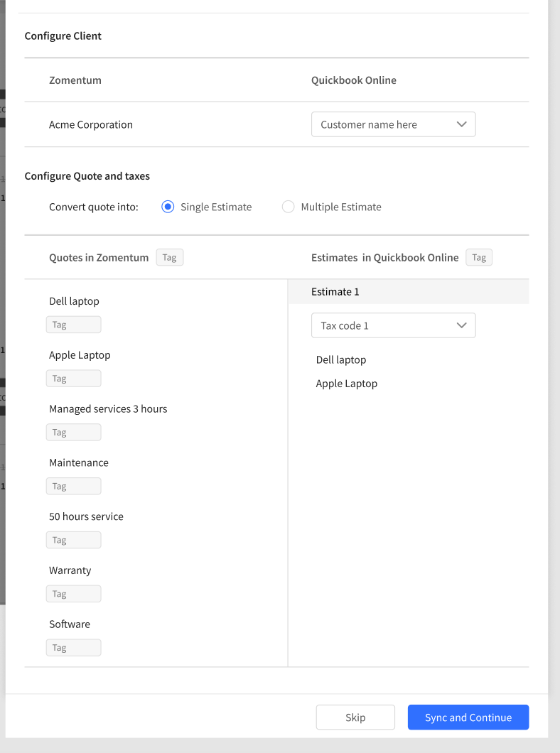Select the Single Estimate radio button
Image resolution: width=560 pixels, height=753 pixels.
point(168,207)
